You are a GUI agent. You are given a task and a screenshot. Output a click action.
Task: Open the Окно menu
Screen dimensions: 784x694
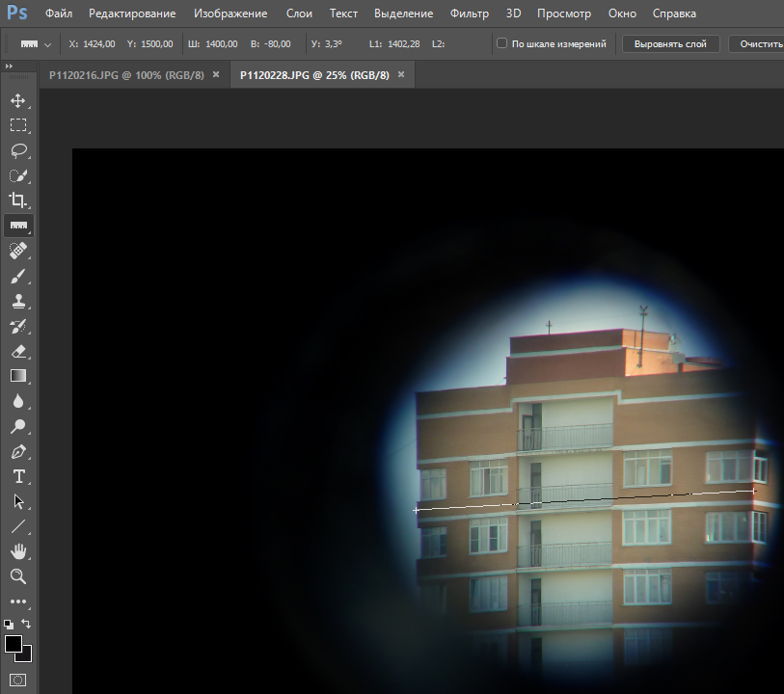click(x=622, y=13)
